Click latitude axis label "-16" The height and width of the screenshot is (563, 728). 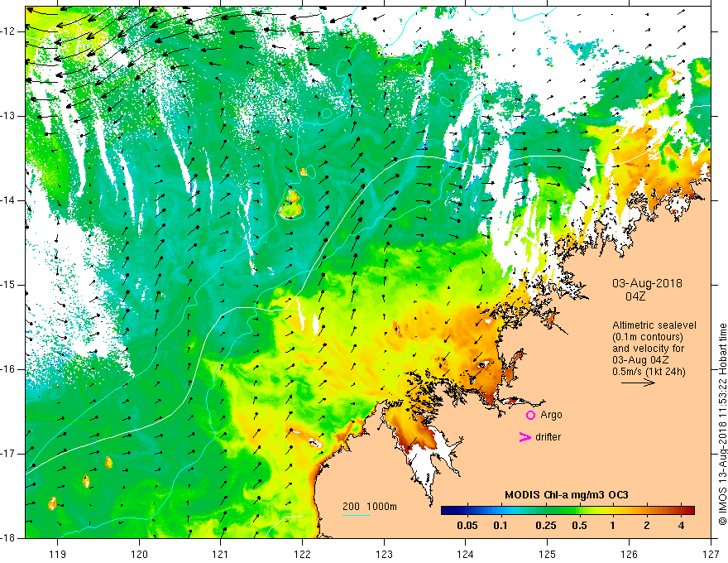(x=9, y=369)
